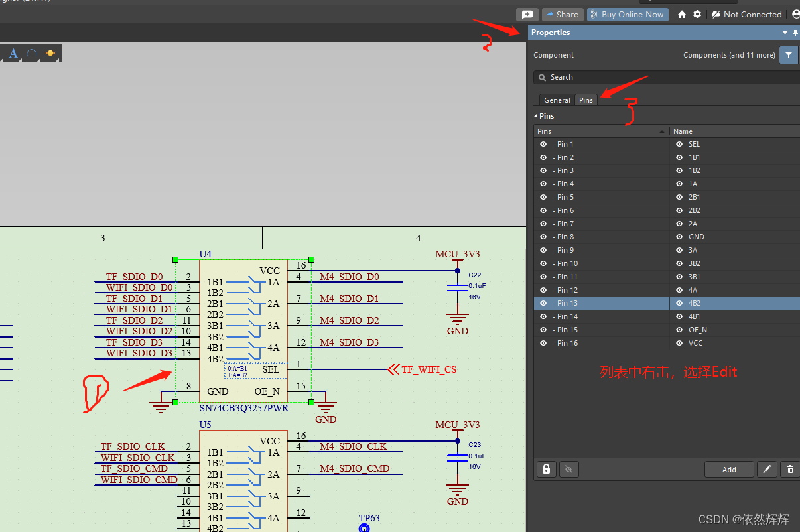Select the Pin 3 row
The height and width of the screenshot is (532, 800).
click(667, 170)
